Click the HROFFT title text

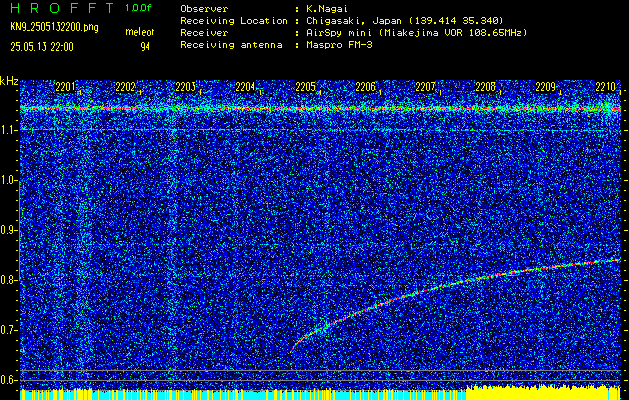click(63, 8)
